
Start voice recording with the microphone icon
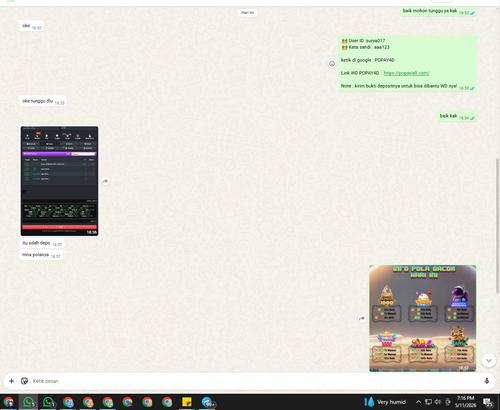point(487,381)
